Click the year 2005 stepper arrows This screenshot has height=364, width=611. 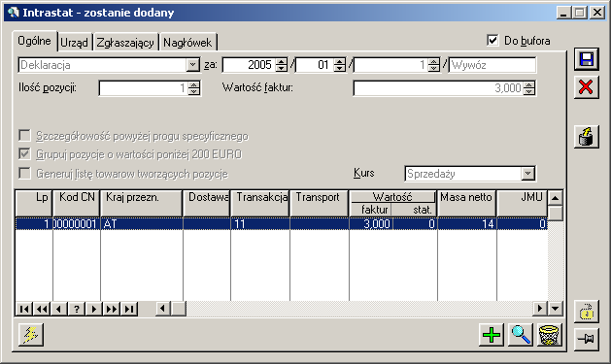[281, 65]
